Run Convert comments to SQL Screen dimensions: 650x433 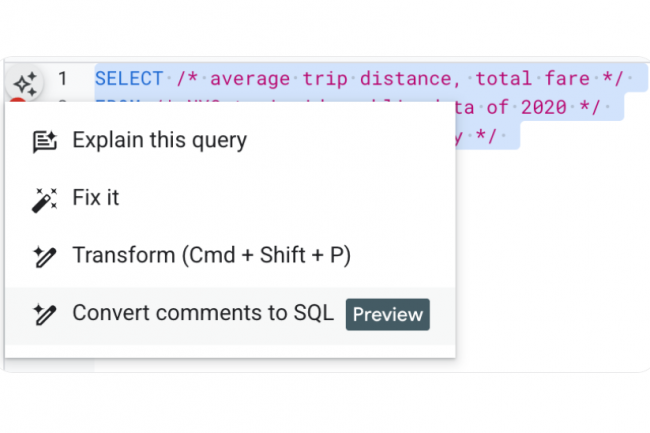[202, 313]
